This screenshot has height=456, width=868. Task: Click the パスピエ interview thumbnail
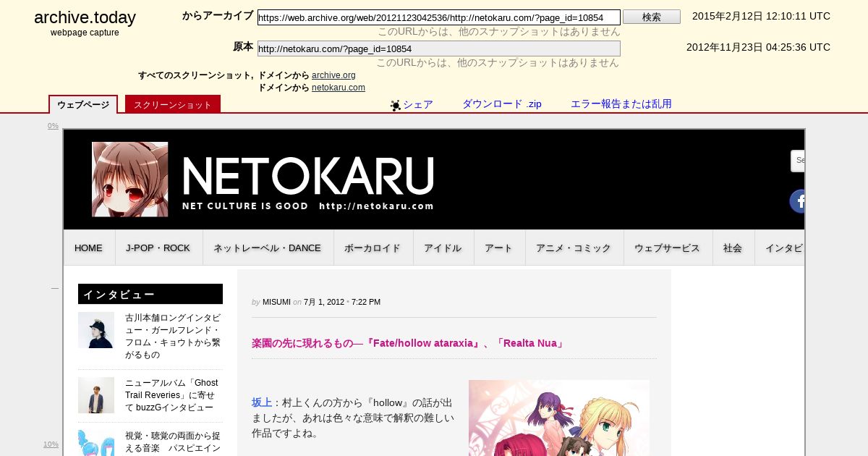point(96,443)
